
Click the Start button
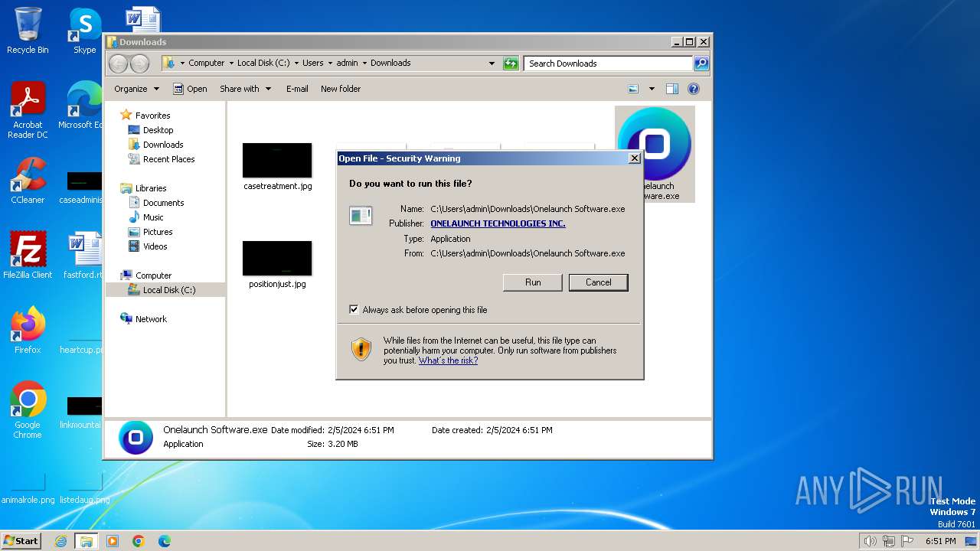(21, 540)
